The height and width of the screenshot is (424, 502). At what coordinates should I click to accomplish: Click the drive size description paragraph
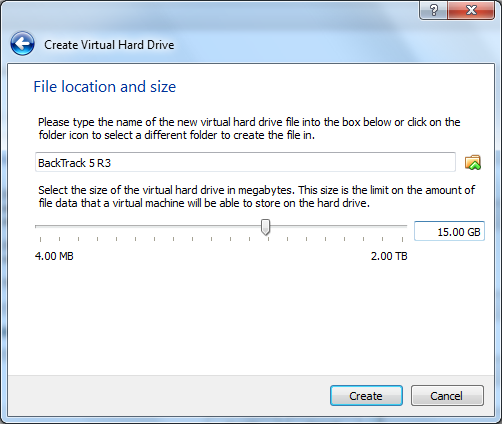pyautogui.click(x=256, y=197)
